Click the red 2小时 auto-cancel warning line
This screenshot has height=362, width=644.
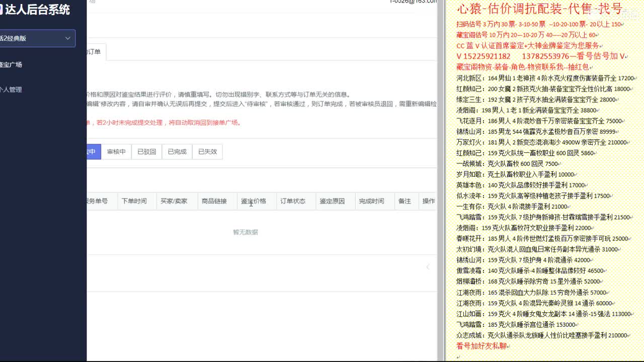tap(164, 123)
